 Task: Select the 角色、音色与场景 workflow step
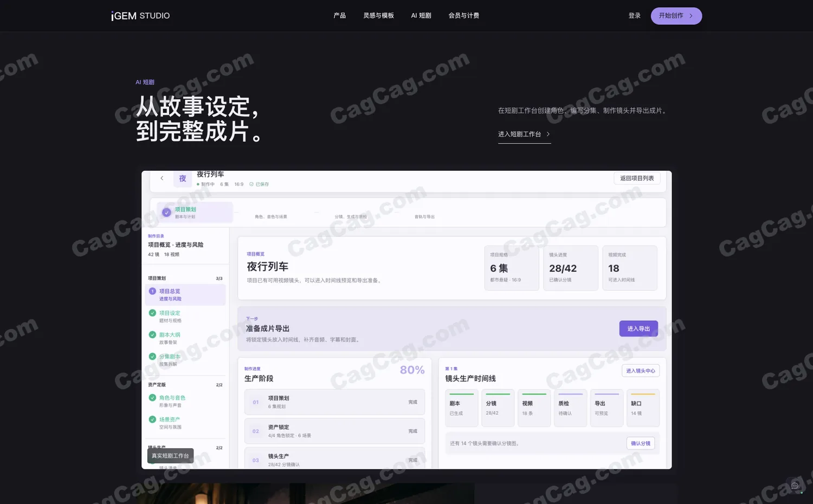coord(271,217)
